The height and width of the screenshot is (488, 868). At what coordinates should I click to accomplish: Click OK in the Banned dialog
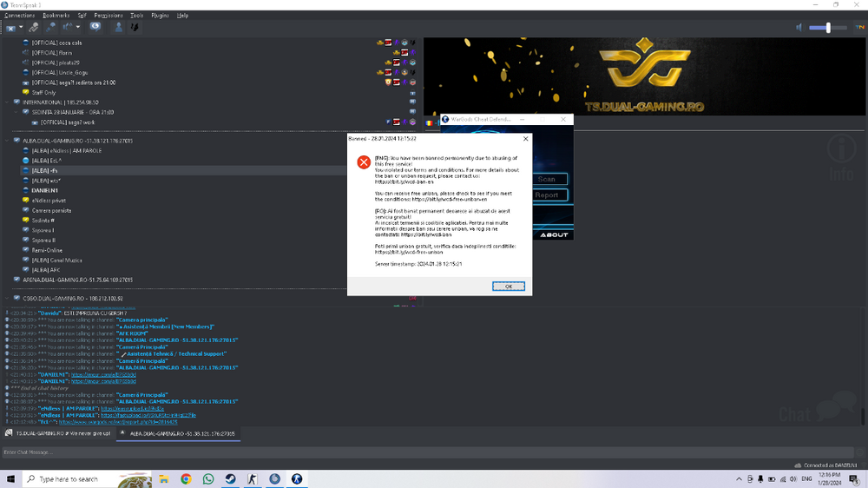click(x=508, y=286)
